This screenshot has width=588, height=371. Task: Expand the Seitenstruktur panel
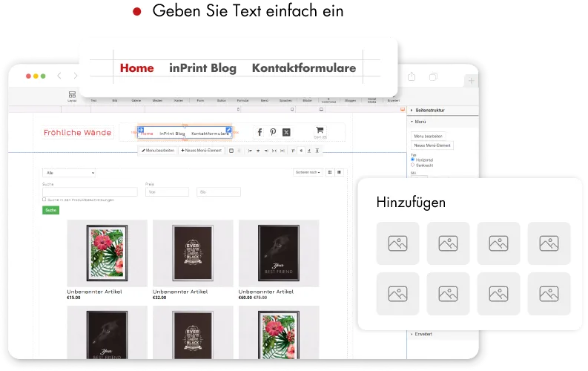pyautogui.click(x=412, y=110)
